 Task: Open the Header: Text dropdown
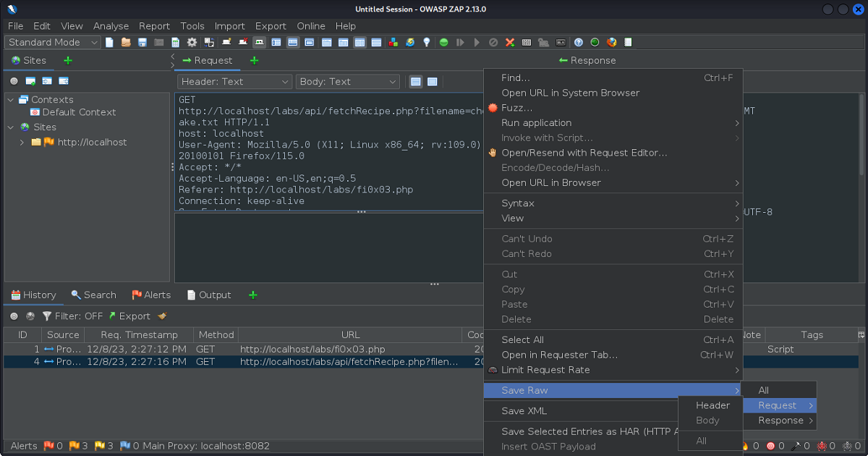point(234,82)
